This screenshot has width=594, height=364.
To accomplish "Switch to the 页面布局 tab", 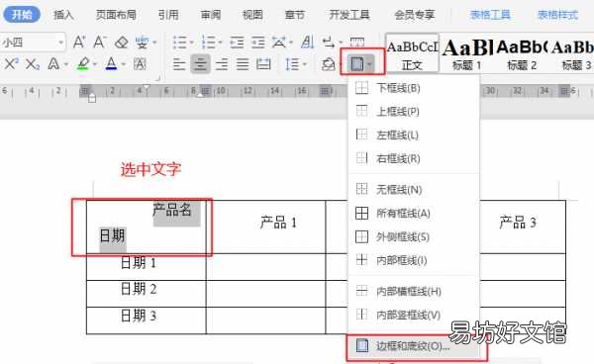I will click(x=116, y=15).
